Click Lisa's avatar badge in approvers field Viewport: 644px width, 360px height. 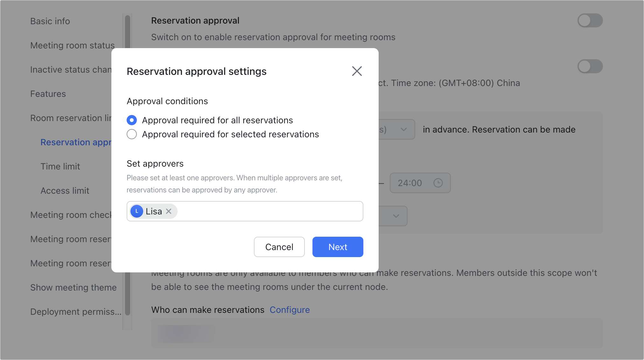pos(136,211)
